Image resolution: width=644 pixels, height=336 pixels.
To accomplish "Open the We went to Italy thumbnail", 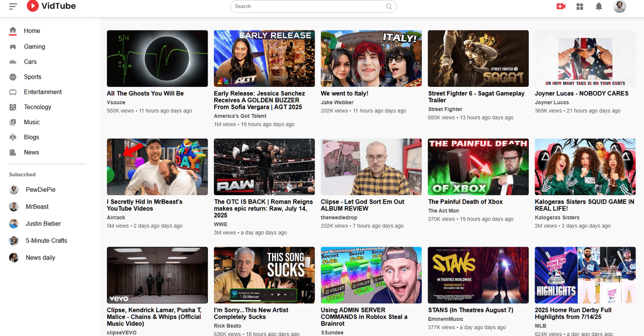I will click(x=371, y=58).
